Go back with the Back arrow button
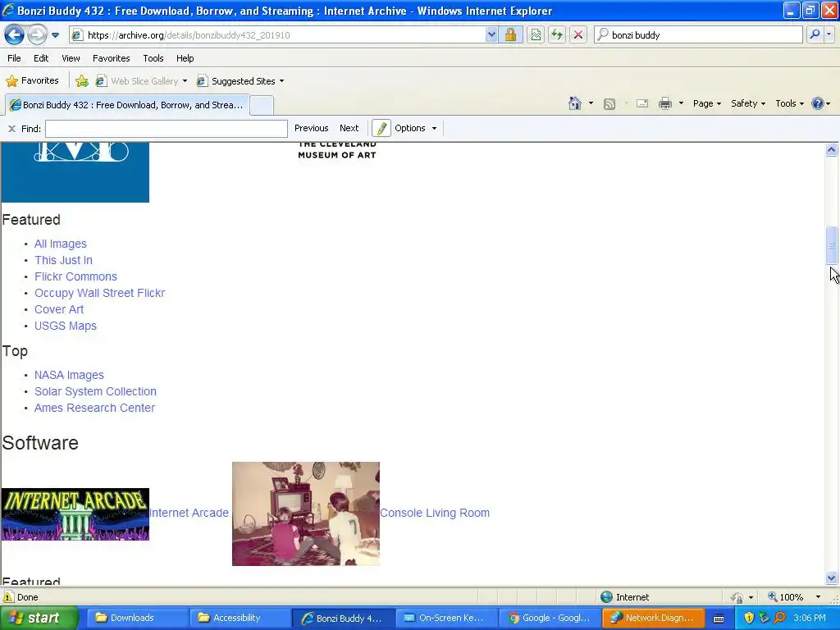Screen dimensions: 840x630 tap(14, 34)
